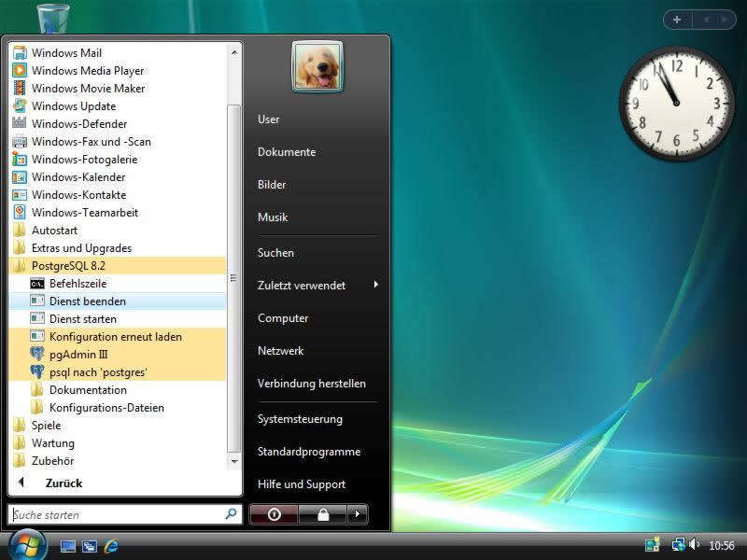747x560 pixels.
Task: Open the Windows Mail icon
Action: coord(20,53)
